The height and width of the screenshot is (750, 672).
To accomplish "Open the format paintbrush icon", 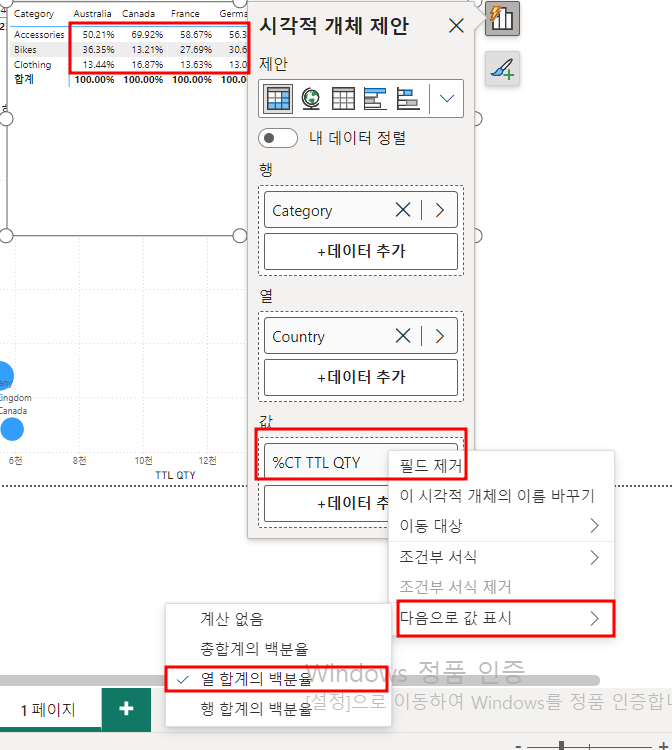I will [x=502, y=69].
